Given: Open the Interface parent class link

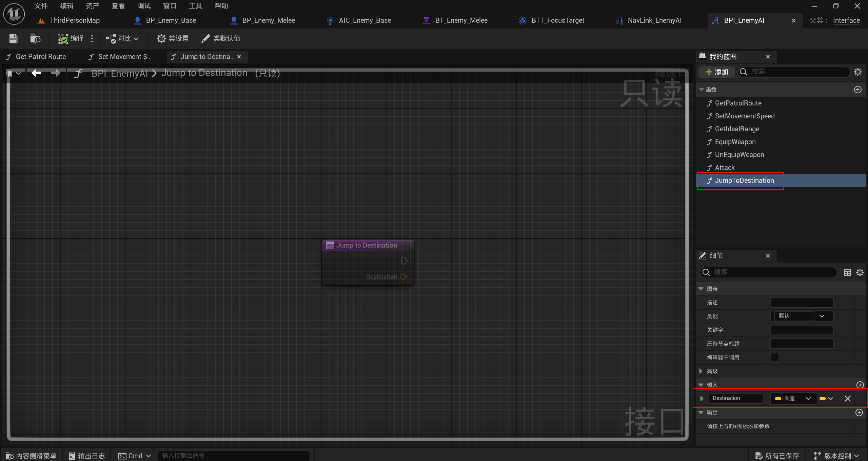Looking at the screenshot, I should tap(846, 20).
